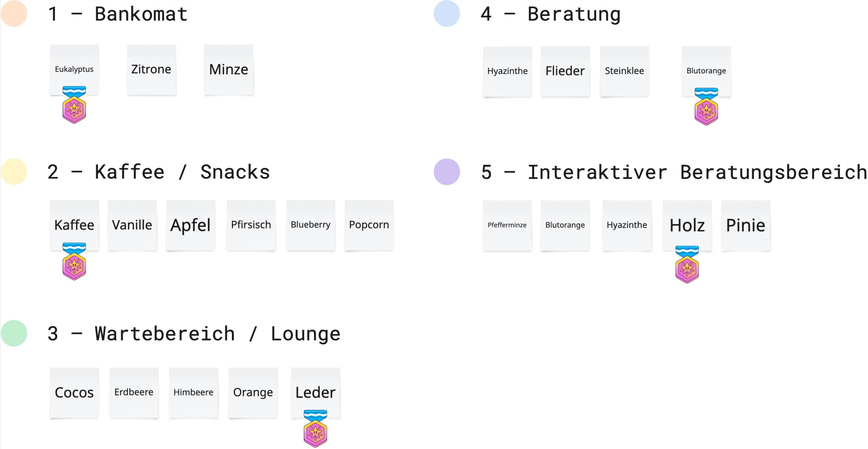Select the Pfefferminze sticky note

click(x=507, y=226)
